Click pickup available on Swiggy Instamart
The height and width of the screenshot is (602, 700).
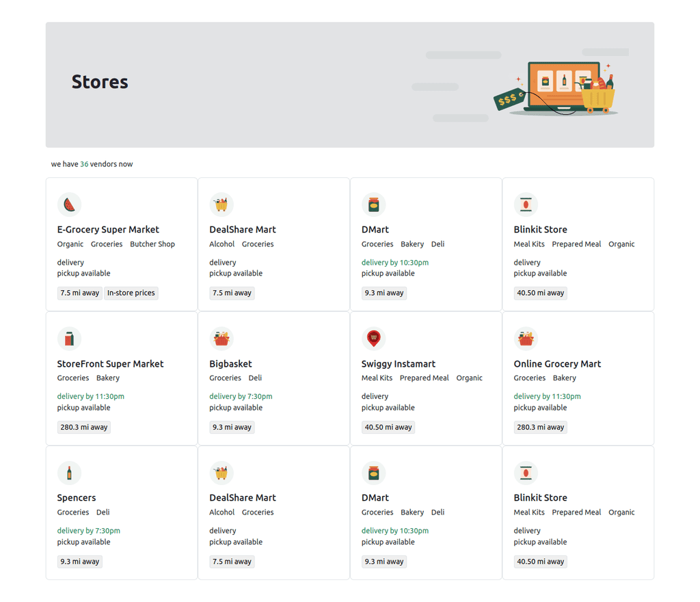[388, 408]
